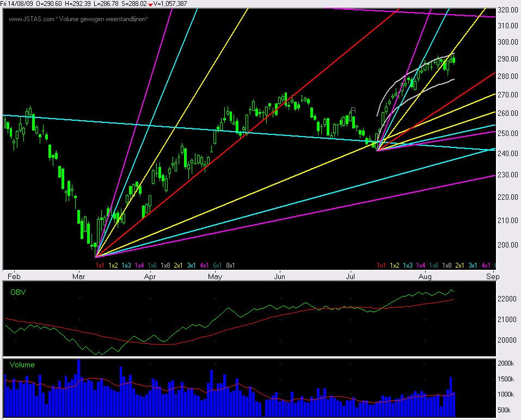Click the 200.00 price axis label
The width and height of the screenshot is (521, 420).
[x=508, y=245]
